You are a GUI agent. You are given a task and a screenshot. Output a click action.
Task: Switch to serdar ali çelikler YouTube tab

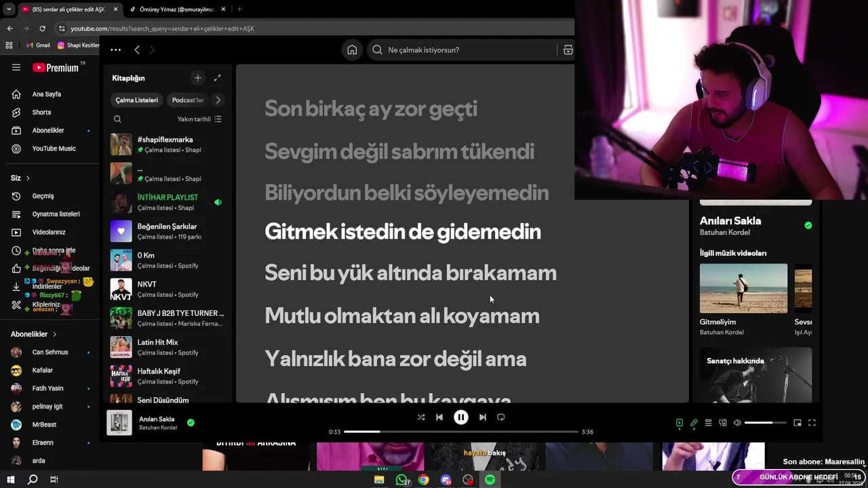[70, 9]
